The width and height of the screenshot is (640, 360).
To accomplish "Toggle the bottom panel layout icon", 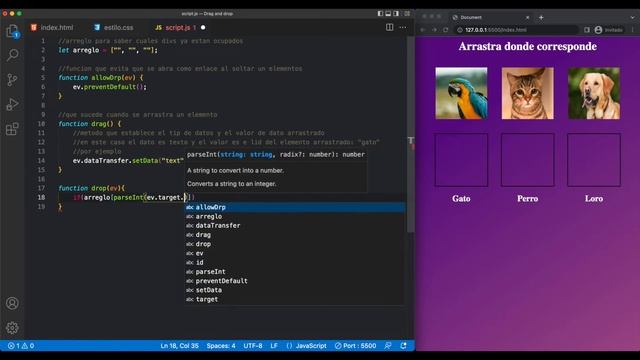I will click(x=388, y=13).
